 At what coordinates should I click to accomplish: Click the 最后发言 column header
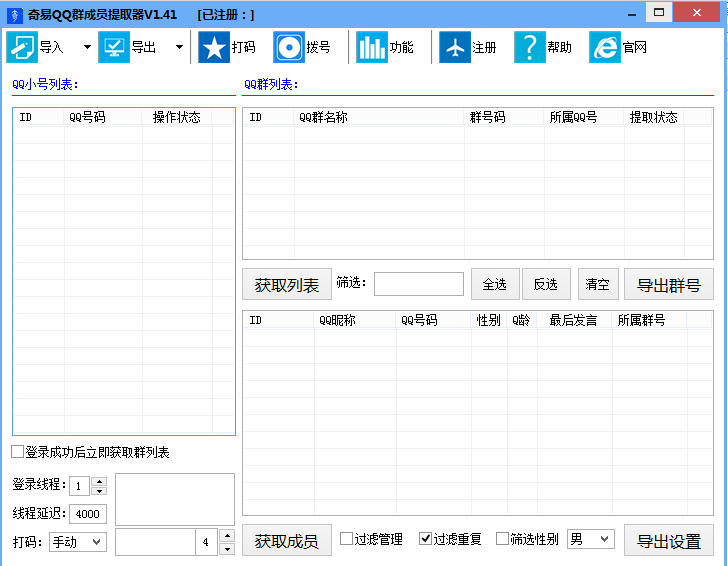pos(574,320)
